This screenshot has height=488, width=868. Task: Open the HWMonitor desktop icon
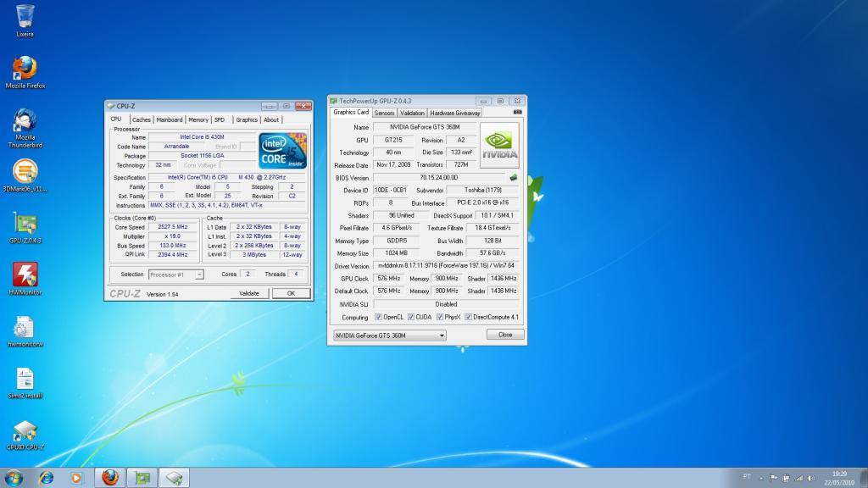click(25, 279)
